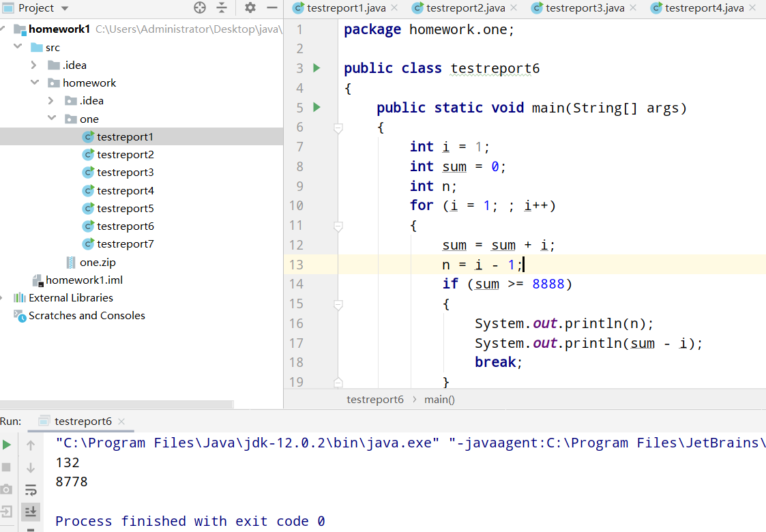
Task: Expand the .idea folder under src
Action: (x=33, y=65)
